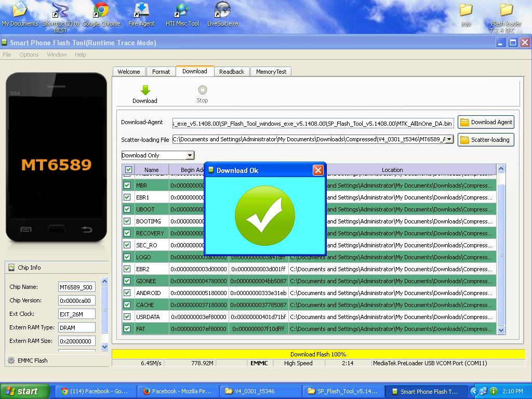
Task: Switch to the Readback tab
Action: pos(231,72)
